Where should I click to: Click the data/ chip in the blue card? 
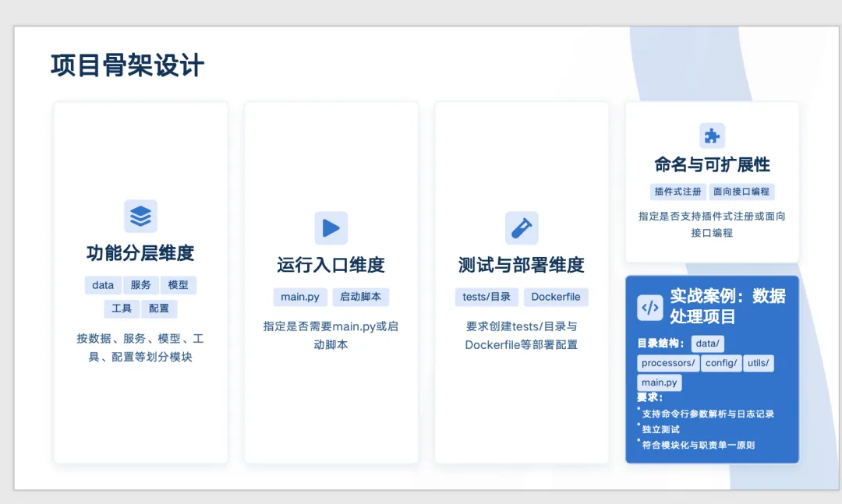[x=707, y=344]
